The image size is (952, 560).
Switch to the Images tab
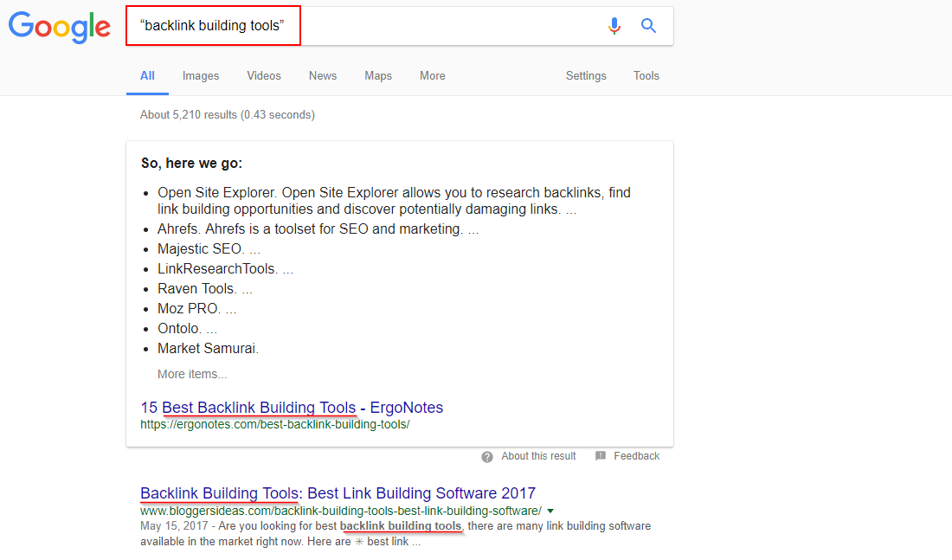pyautogui.click(x=201, y=76)
